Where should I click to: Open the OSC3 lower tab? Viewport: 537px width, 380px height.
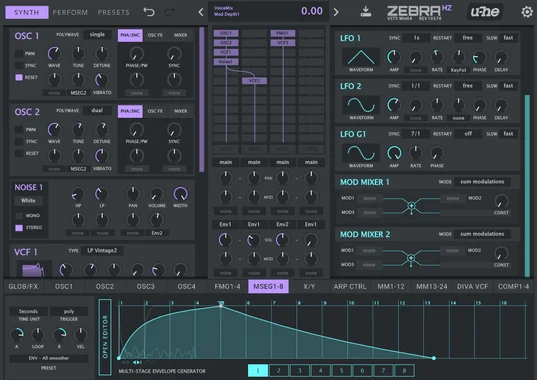click(146, 287)
